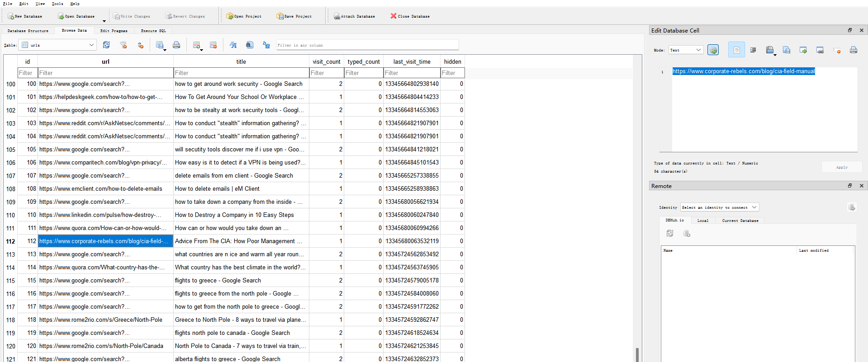Image resolution: width=868 pixels, height=362 pixels.
Task: Click the refresh icon in the Remote panel
Action: click(x=670, y=233)
